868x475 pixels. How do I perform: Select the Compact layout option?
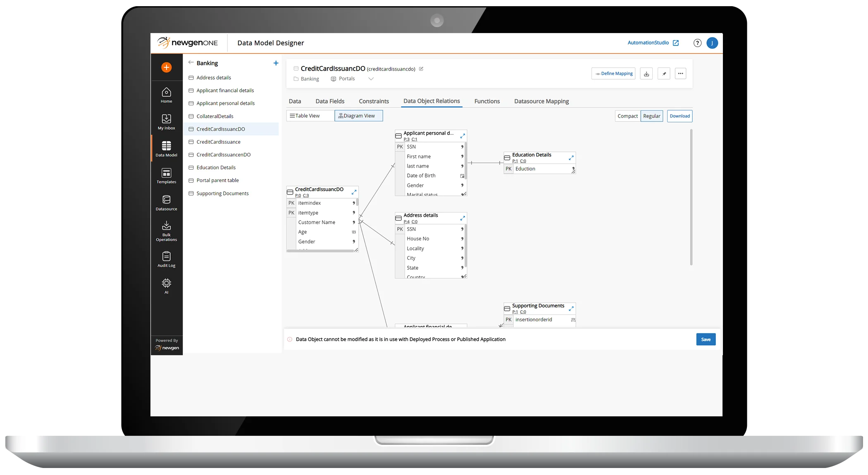(627, 116)
